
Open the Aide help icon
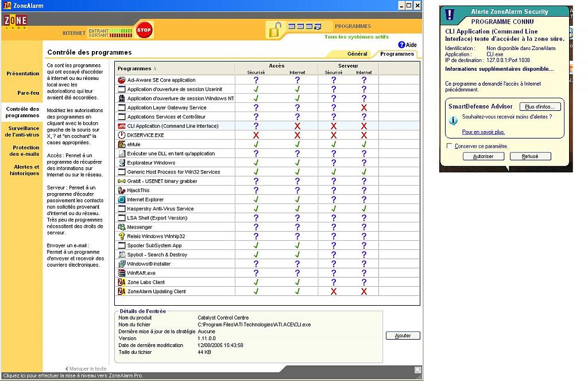[x=401, y=45]
